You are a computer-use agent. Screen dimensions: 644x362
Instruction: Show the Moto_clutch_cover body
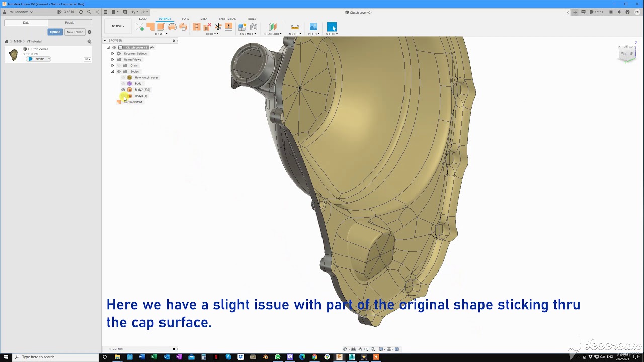tap(123, 77)
